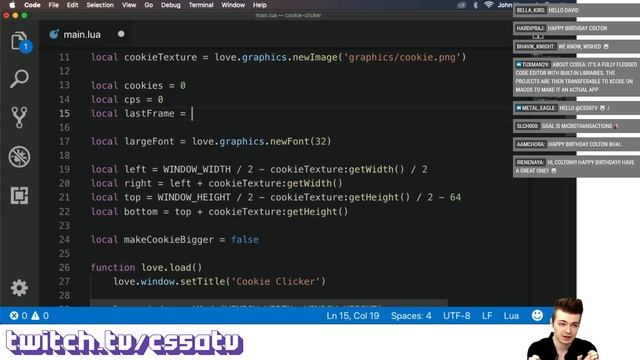Click line number 26 in the gutter
The height and width of the screenshot is (360, 640).
coord(64,267)
